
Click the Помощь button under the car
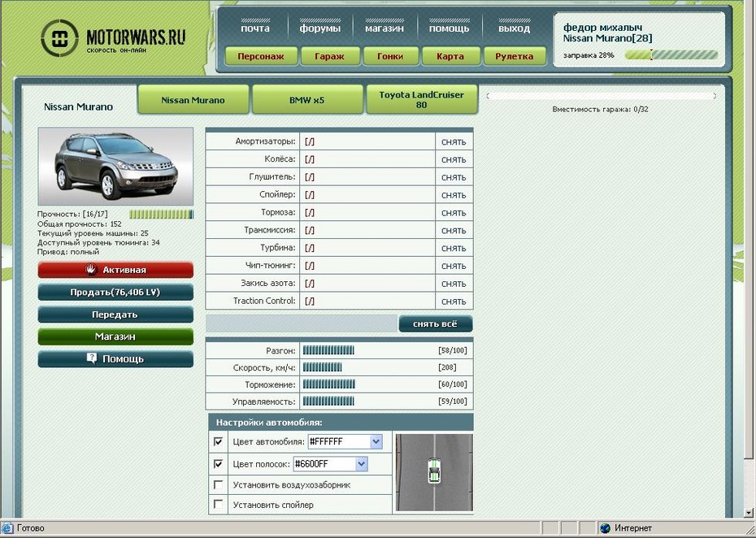tap(115, 358)
